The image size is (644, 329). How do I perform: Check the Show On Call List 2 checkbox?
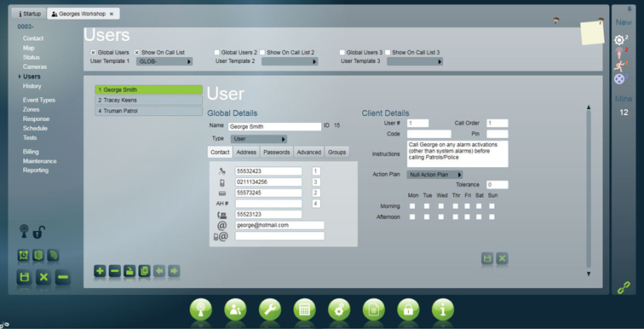coord(262,53)
